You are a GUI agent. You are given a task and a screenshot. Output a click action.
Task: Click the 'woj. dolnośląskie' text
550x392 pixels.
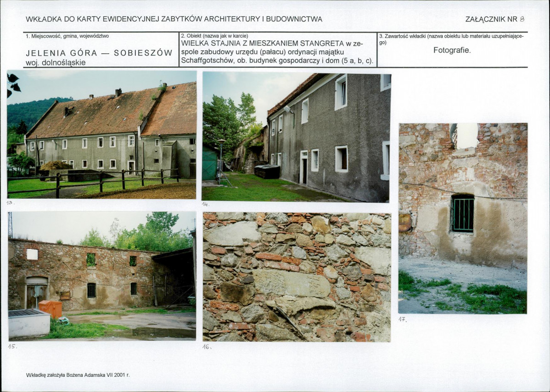(56, 63)
